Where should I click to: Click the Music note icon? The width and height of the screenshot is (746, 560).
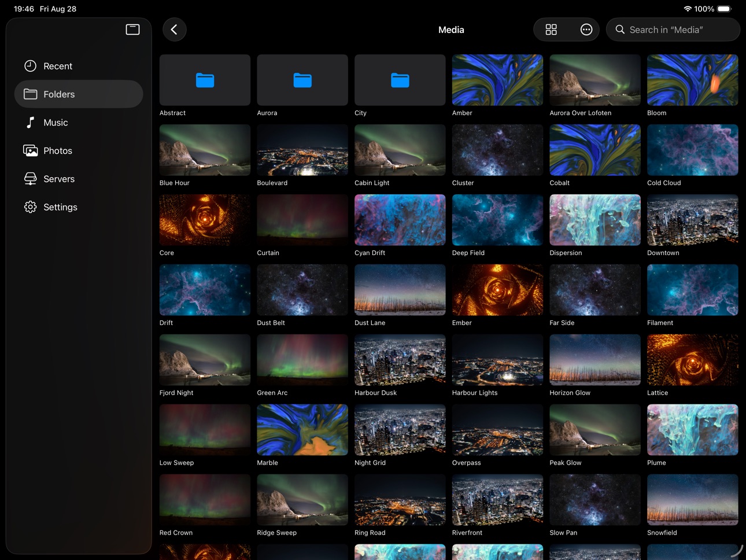click(x=31, y=122)
